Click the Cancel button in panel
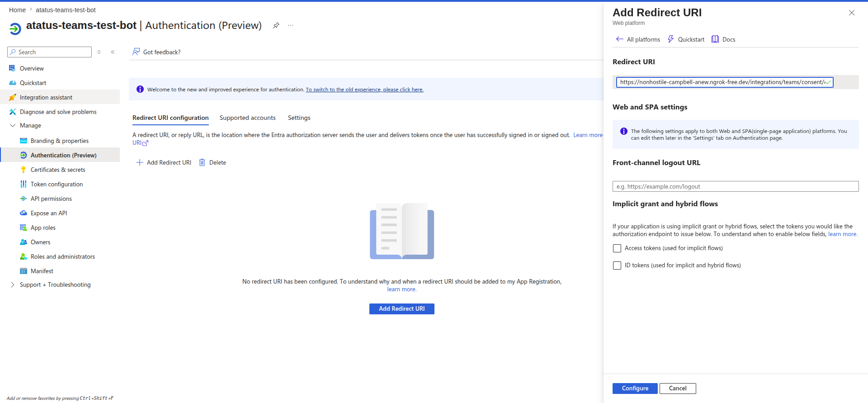The width and height of the screenshot is (868, 403). 678,389
